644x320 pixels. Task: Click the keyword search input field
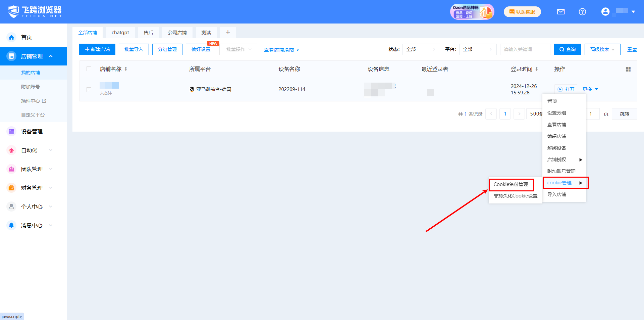[x=525, y=50]
